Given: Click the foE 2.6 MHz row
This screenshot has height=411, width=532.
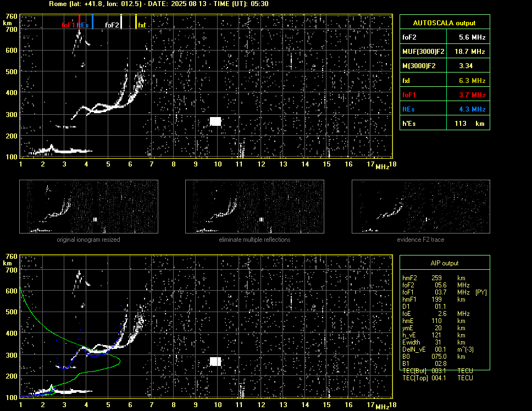Looking at the screenshot, I should click(x=436, y=314).
